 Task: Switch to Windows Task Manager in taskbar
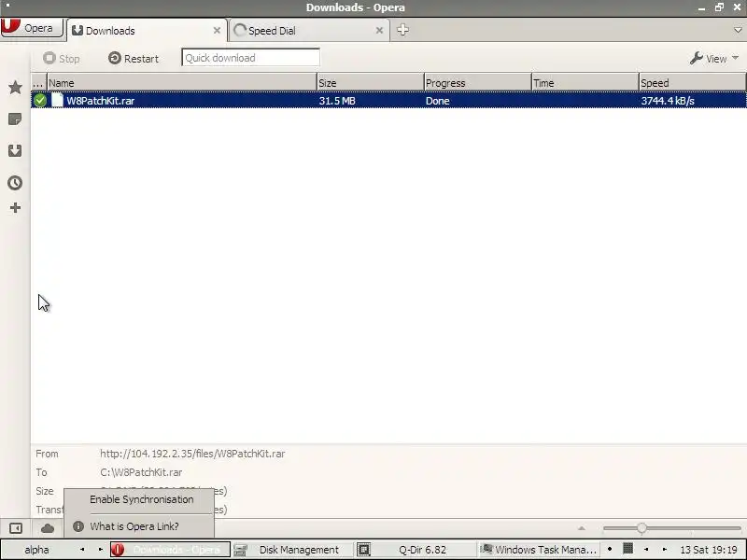(539, 550)
